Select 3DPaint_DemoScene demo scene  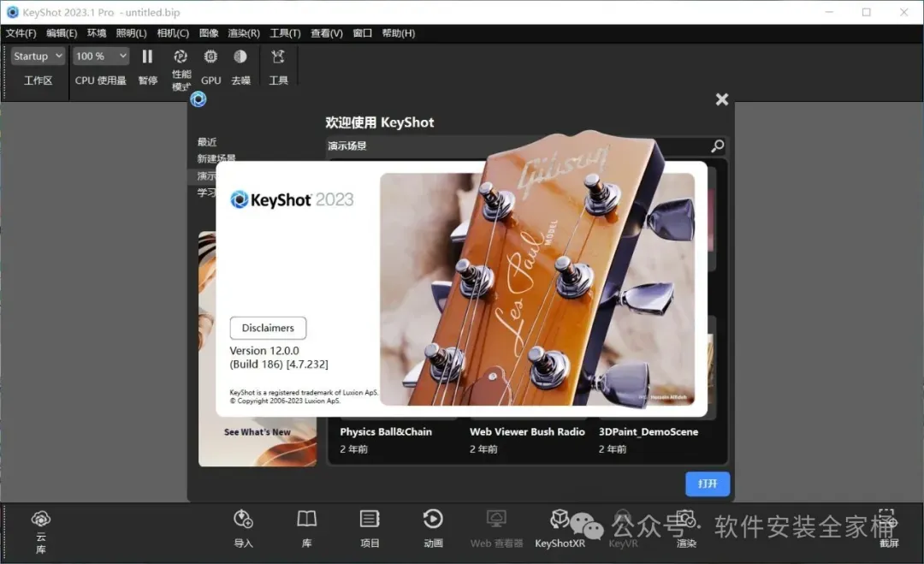pos(649,432)
